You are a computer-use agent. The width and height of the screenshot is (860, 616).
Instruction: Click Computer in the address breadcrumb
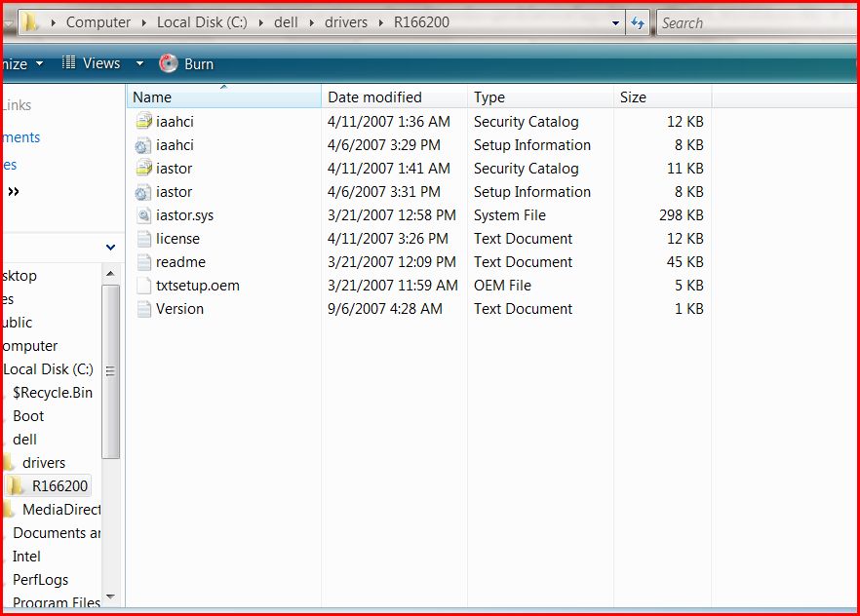point(98,22)
